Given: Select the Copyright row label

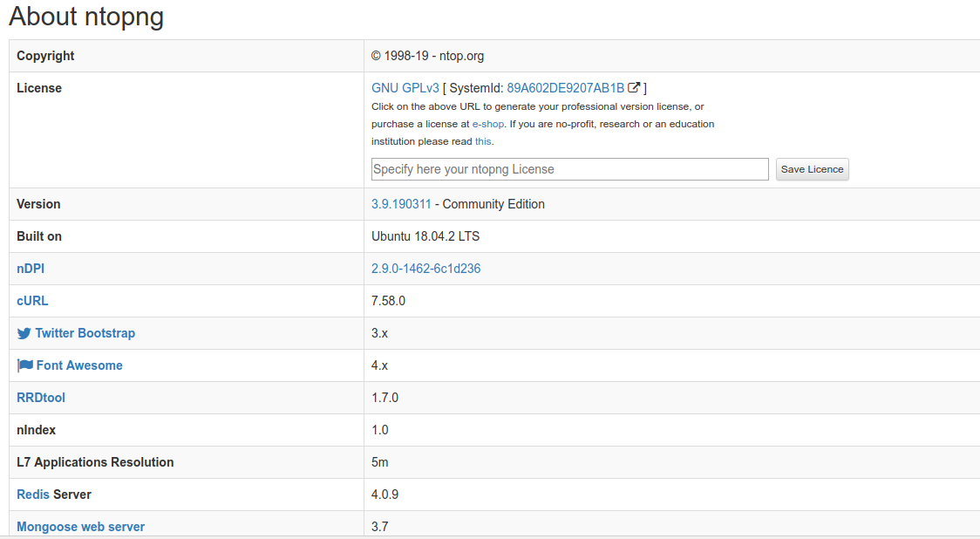Looking at the screenshot, I should pos(45,56).
